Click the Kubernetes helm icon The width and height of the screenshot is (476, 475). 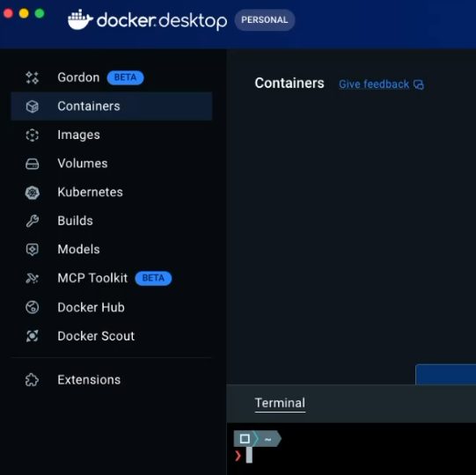(33, 193)
